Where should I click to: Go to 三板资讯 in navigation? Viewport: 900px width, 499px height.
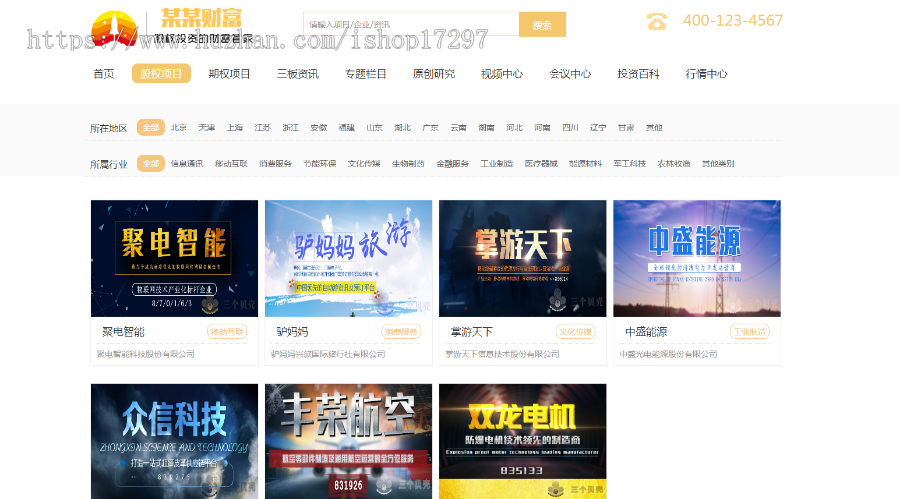(x=297, y=74)
